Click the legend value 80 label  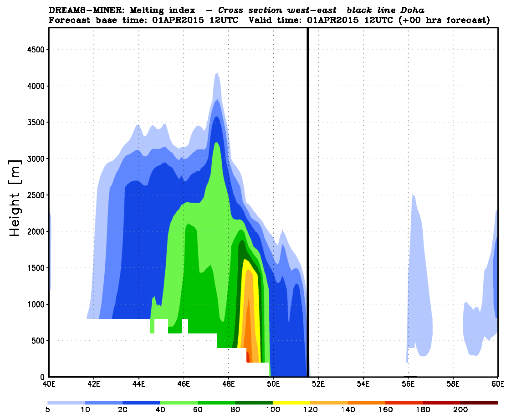[235, 410]
